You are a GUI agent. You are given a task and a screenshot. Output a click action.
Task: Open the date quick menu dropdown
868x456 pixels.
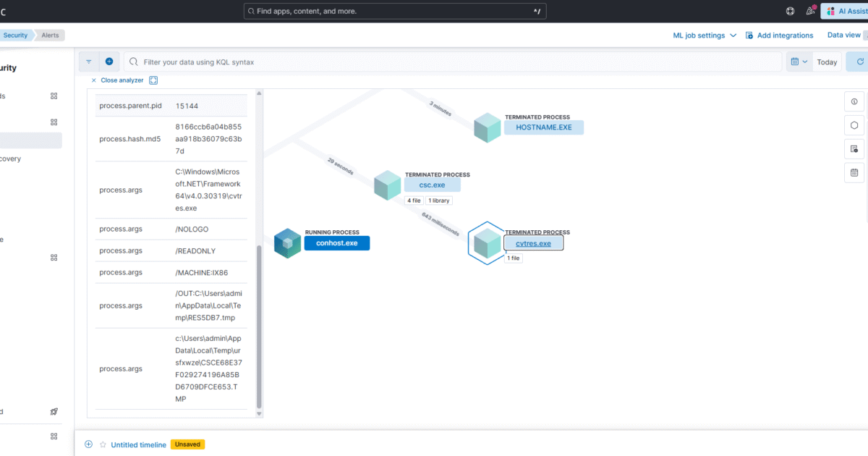pyautogui.click(x=799, y=62)
